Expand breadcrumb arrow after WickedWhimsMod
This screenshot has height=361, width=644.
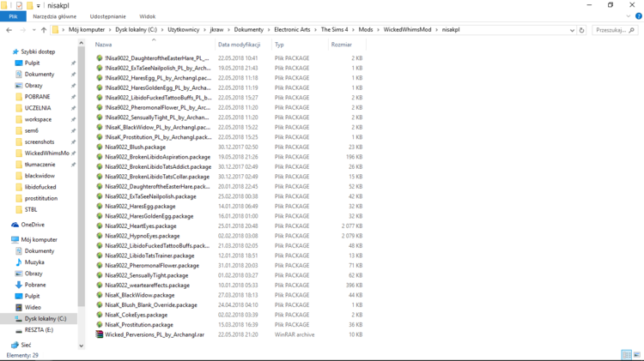tap(436, 29)
